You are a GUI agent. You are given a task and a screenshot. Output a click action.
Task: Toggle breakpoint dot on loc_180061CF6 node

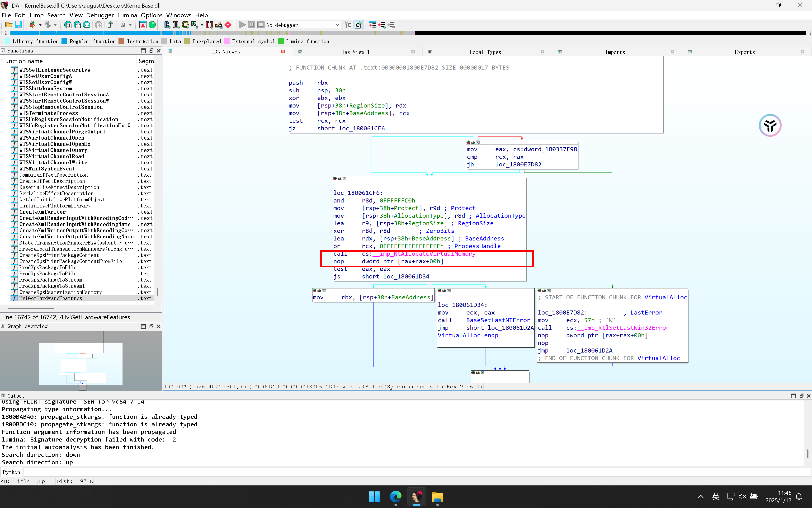pyautogui.click(x=335, y=179)
